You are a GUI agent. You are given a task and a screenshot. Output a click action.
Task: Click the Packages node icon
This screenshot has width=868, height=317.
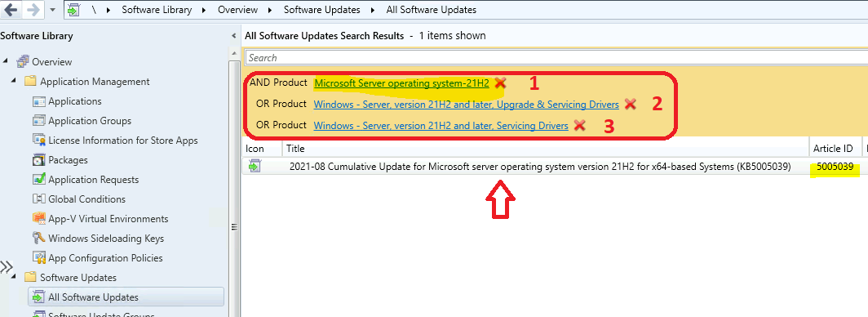pyautogui.click(x=39, y=160)
